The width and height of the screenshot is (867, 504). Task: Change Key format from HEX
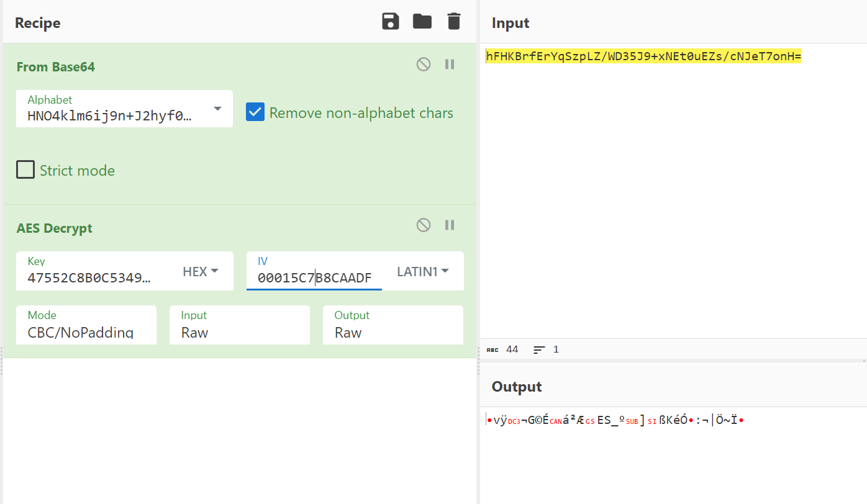coord(201,271)
